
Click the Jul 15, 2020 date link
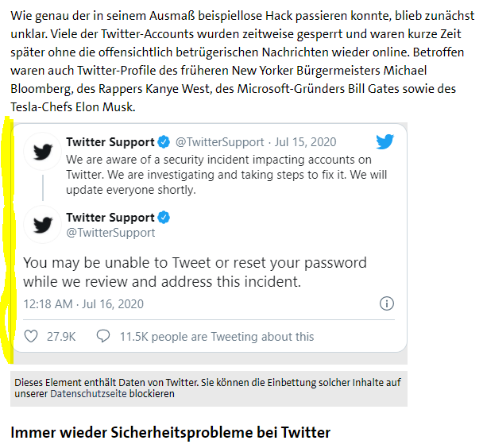305,142
